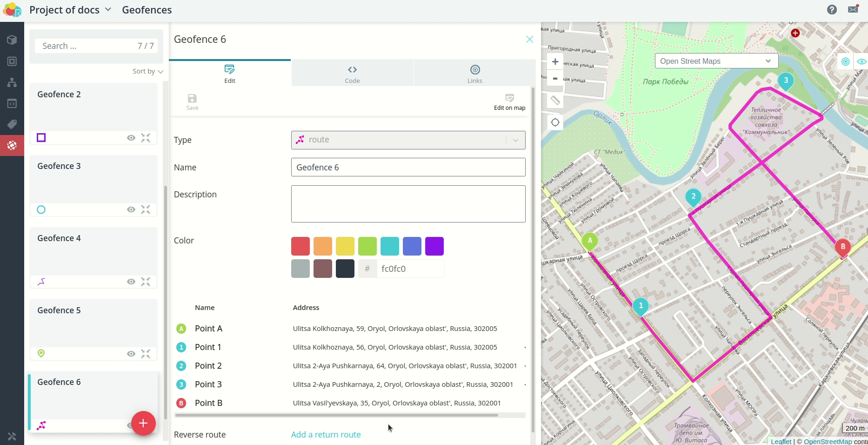Select the ruler measurement tool on map
Image resolution: width=868 pixels, height=445 pixels.
tap(555, 100)
